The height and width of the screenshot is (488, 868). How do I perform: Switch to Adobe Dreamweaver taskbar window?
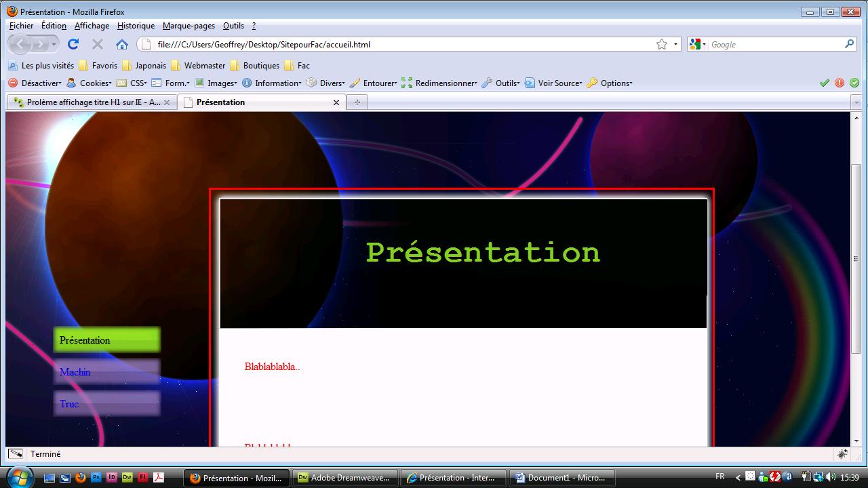coord(345,478)
